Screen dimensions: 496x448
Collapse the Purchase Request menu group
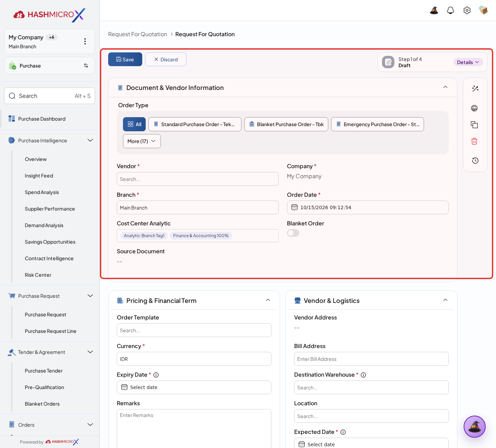point(90,296)
